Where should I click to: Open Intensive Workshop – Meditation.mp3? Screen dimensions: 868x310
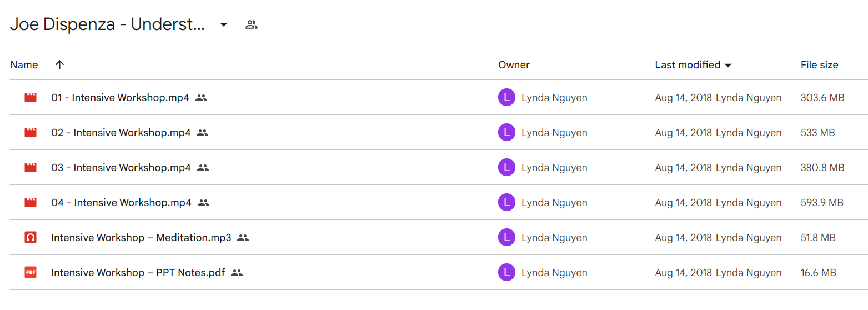tap(141, 238)
